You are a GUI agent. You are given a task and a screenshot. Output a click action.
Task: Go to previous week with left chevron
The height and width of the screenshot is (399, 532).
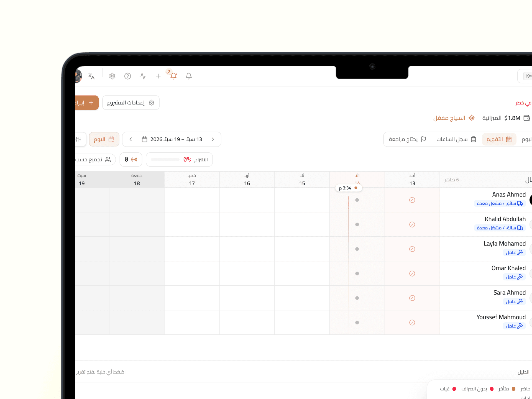tap(131, 139)
